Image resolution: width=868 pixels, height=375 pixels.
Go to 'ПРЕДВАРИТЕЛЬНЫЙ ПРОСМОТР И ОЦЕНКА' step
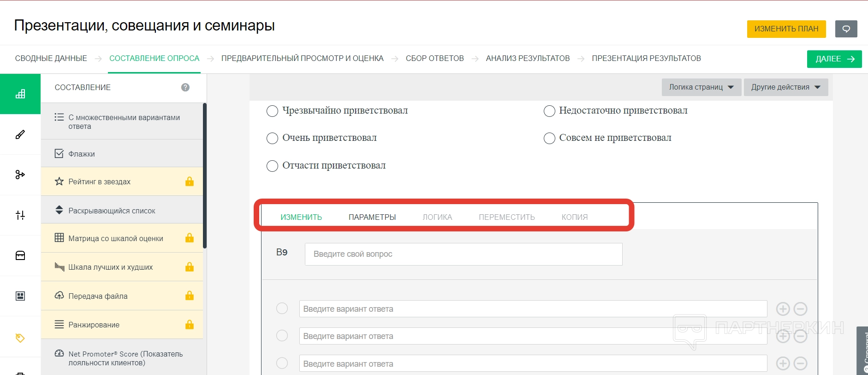click(302, 59)
